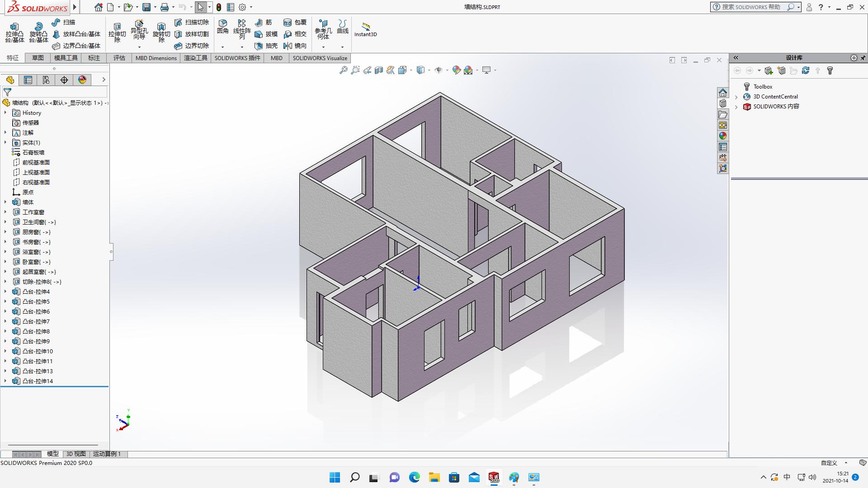Select the 边界切除 boundary cut tool

[192, 46]
